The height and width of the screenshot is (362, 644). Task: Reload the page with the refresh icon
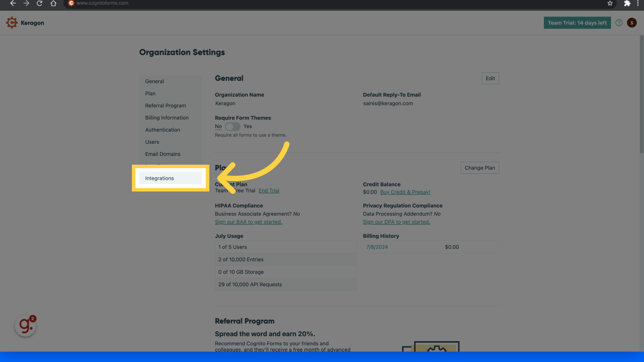[39, 3]
